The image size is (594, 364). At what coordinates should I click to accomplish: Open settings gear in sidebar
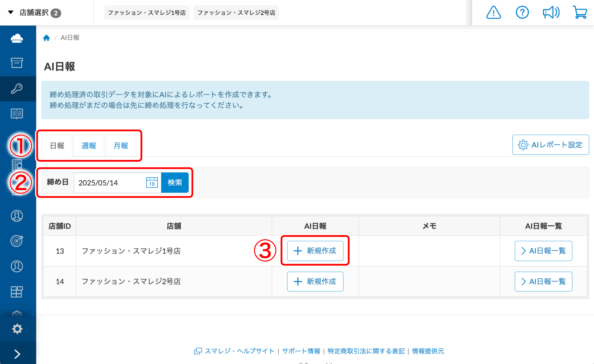pos(17,329)
